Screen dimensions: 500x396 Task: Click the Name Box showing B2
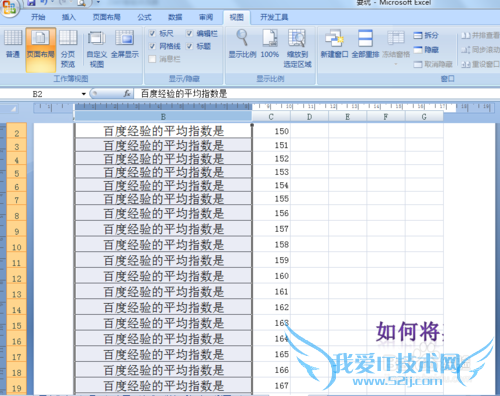pyautogui.click(x=40, y=94)
